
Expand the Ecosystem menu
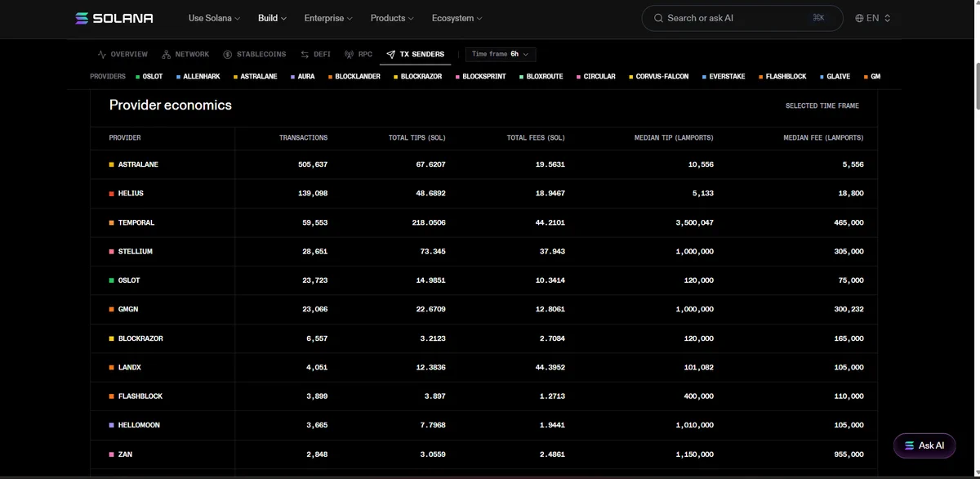pyautogui.click(x=457, y=18)
